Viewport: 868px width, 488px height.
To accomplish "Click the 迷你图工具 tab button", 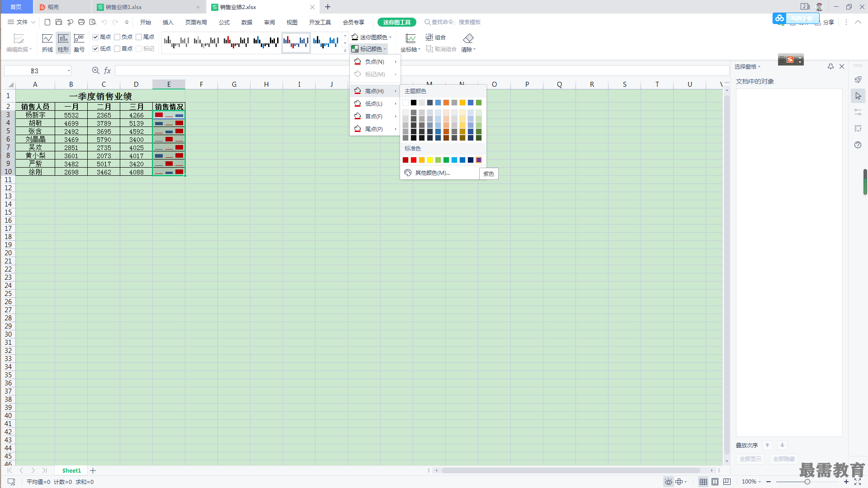I will click(397, 22).
